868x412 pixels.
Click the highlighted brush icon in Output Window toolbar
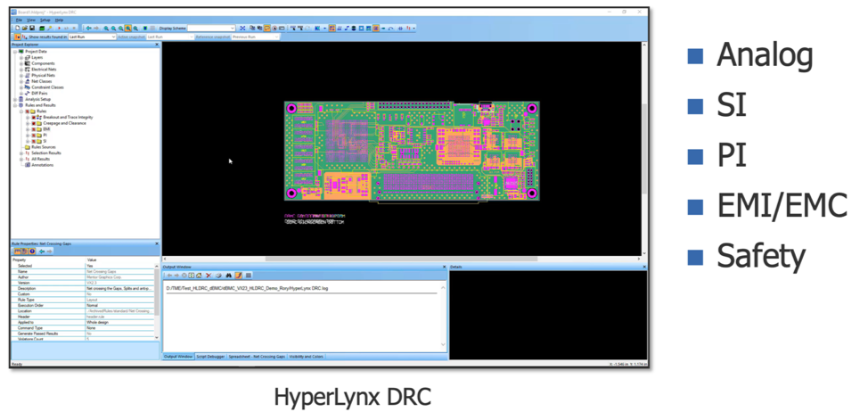pyautogui.click(x=239, y=276)
